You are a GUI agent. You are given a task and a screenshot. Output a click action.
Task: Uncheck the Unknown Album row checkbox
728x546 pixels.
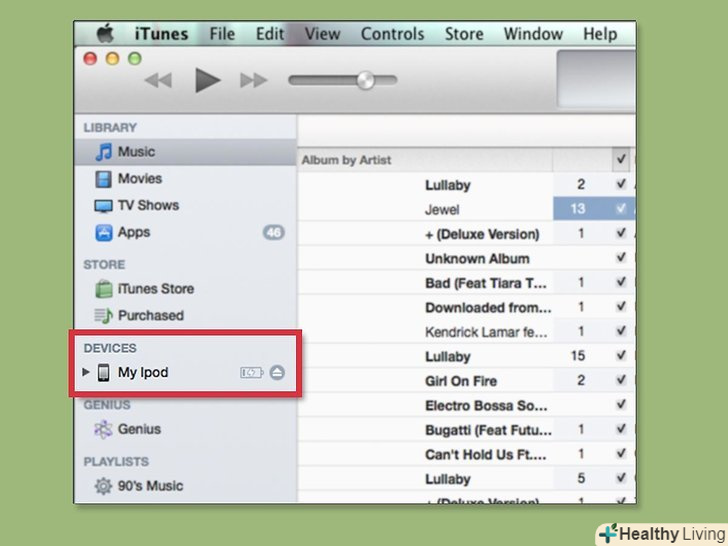coord(621,258)
